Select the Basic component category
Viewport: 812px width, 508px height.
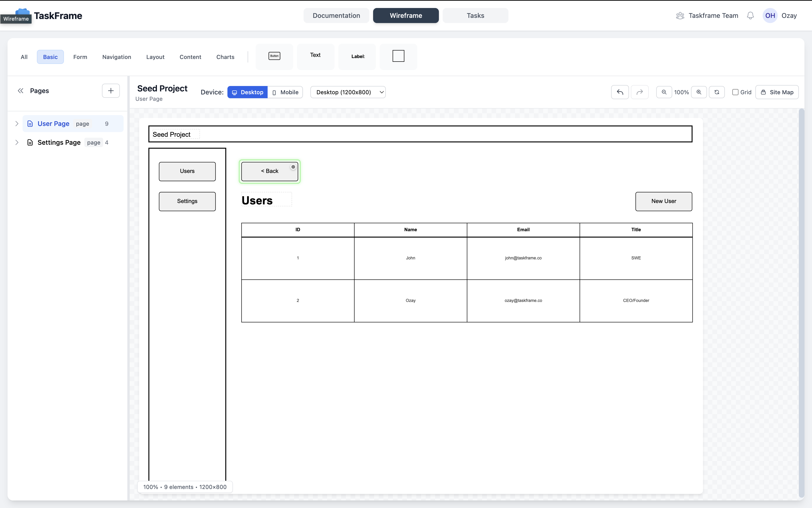point(50,57)
